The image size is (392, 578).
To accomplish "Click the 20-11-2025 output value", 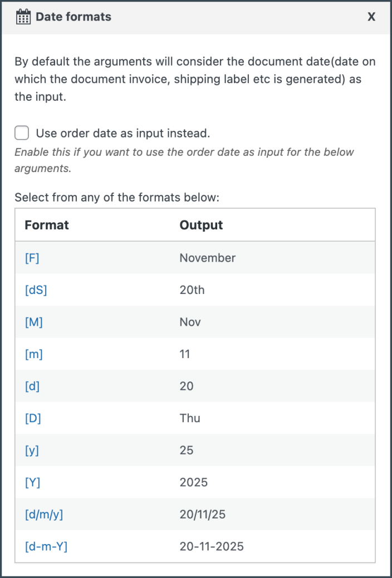I will (212, 546).
